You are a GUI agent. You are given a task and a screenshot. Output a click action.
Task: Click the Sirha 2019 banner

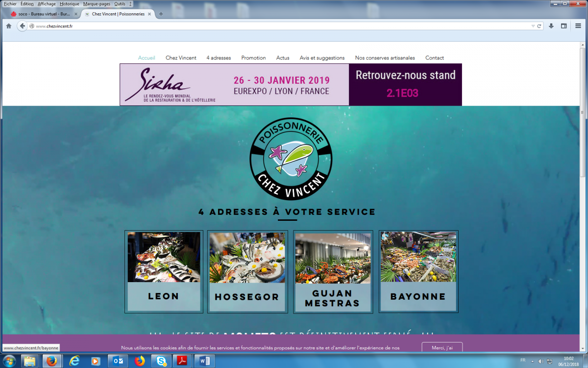coord(291,84)
